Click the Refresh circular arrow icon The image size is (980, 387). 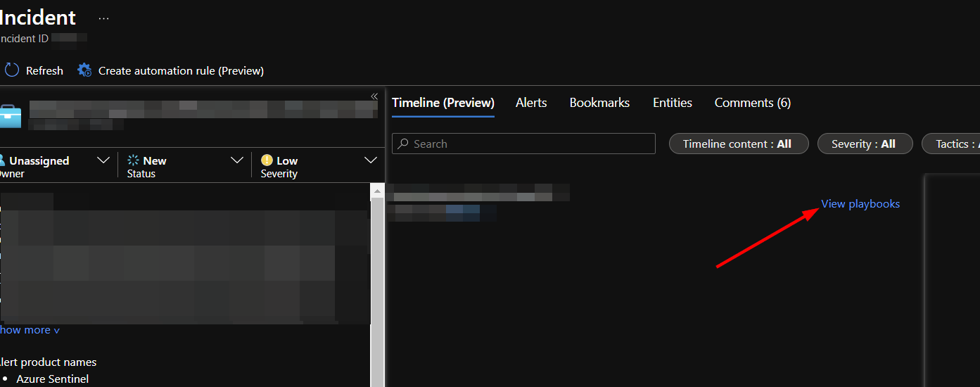coord(12,70)
